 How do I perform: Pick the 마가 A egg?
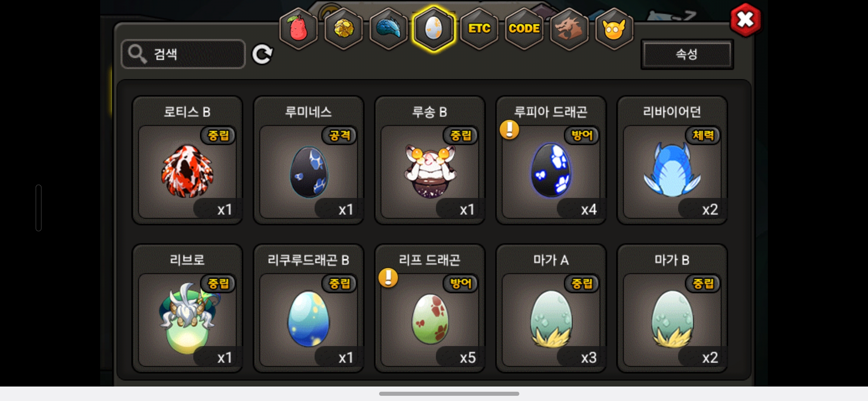[551, 308]
